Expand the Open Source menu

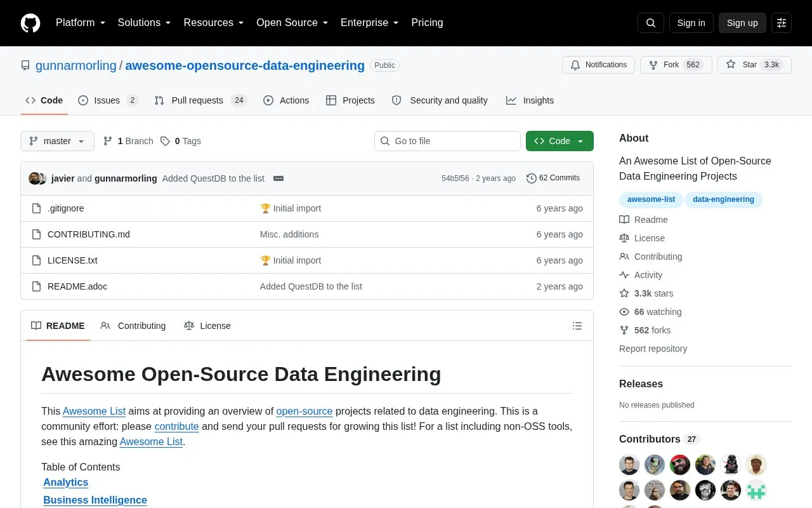pos(292,23)
